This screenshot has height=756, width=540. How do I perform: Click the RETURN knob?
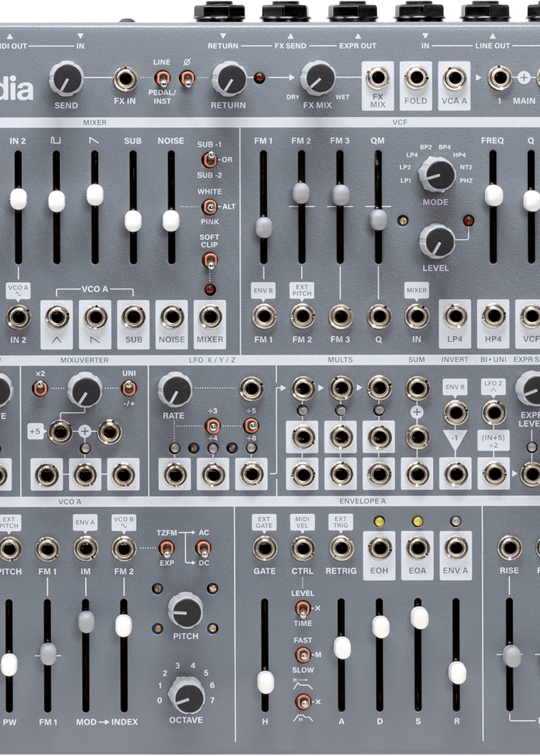click(x=229, y=78)
